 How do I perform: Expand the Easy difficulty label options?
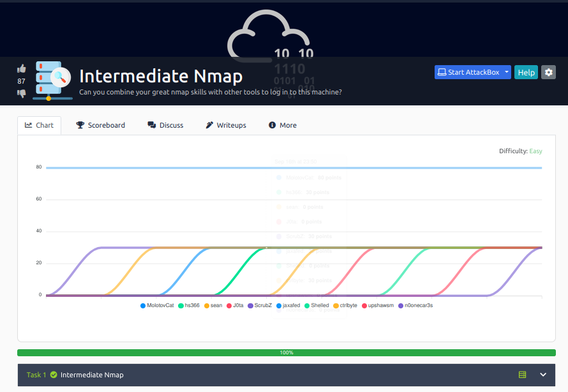(x=535, y=151)
